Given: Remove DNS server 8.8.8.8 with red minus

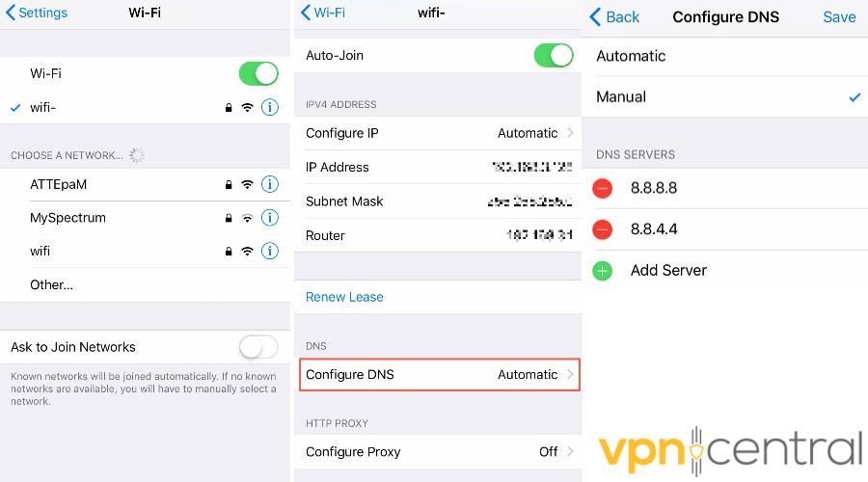Looking at the screenshot, I should point(602,188).
